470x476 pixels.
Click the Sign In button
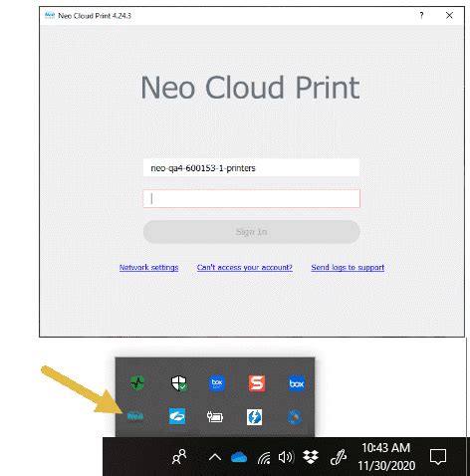click(251, 232)
